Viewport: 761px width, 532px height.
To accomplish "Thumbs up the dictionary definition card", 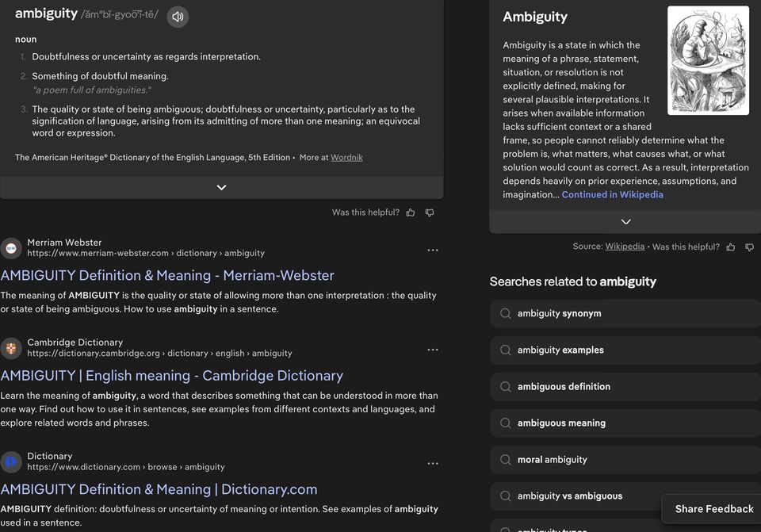I will pyautogui.click(x=411, y=212).
